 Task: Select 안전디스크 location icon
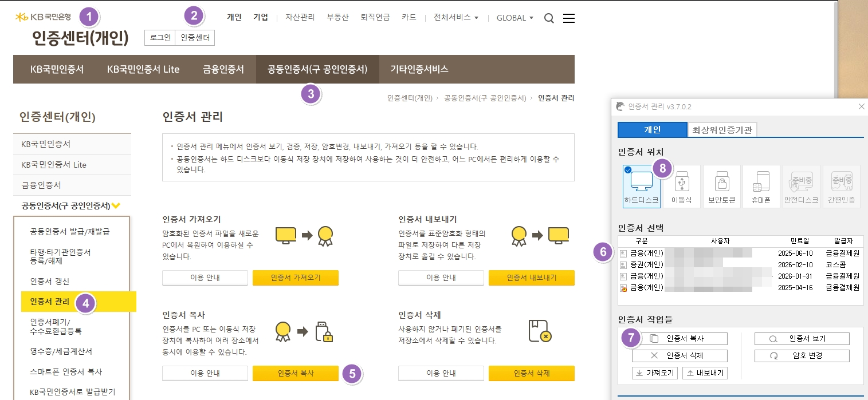click(x=802, y=187)
